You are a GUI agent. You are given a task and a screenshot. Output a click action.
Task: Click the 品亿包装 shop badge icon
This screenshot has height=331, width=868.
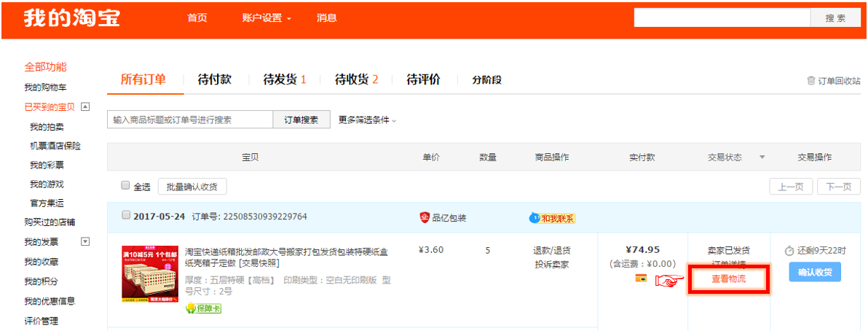tap(425, 218)
